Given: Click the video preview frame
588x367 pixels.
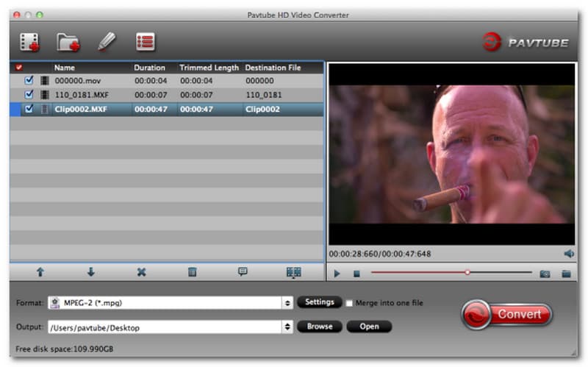Looking at the screenshot, I should (x=451, y=154).
